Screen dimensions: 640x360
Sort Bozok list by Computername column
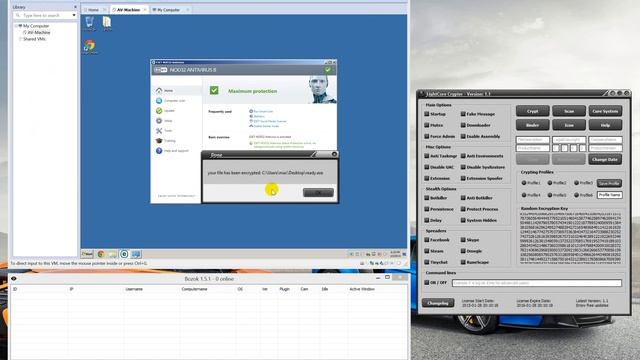(x=194, y=289)
